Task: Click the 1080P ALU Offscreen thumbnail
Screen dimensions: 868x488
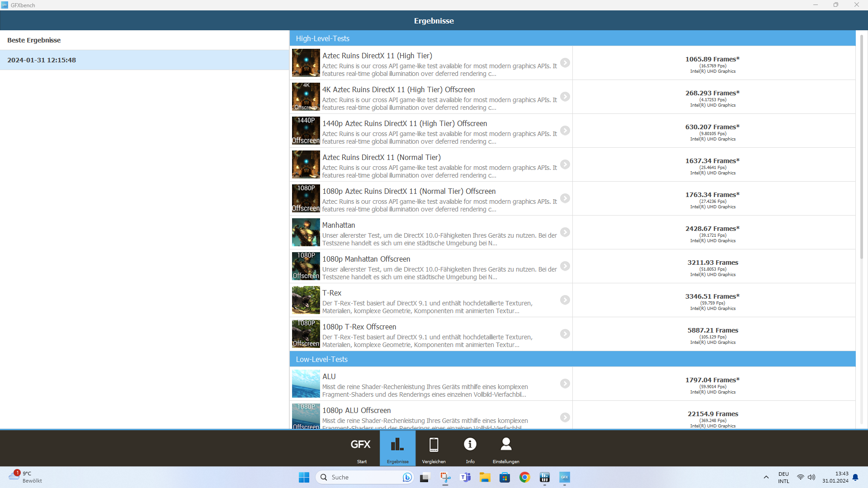Action: 306,416
